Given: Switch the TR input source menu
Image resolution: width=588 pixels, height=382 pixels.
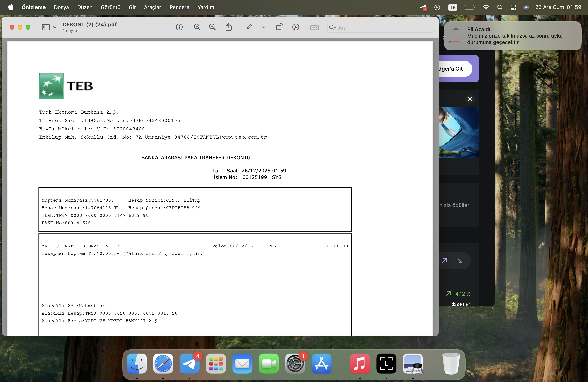Looking at the screenshot, I should tap(453, 7).
